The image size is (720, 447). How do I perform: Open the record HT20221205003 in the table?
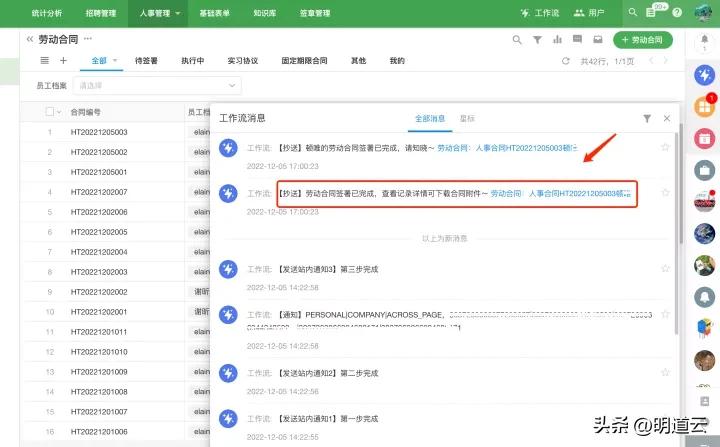(x=99, y=132)
